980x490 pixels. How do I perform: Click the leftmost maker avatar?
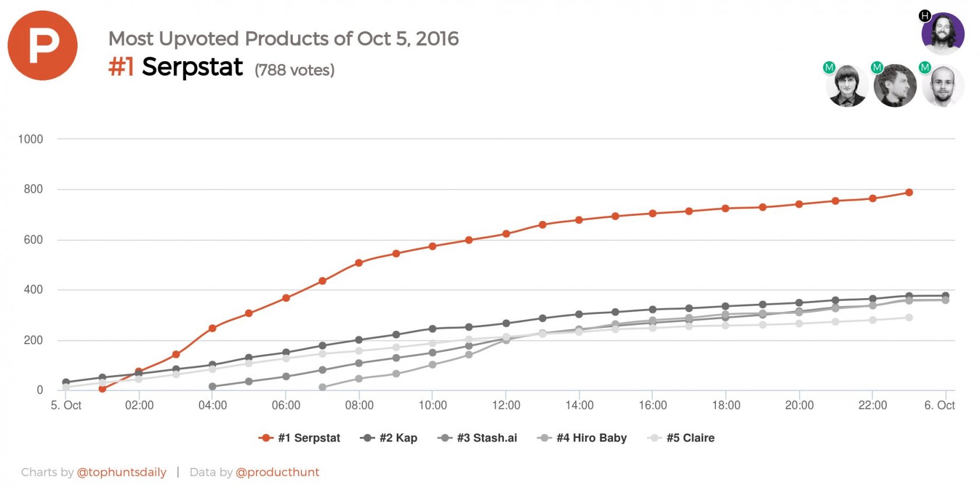pyautogui.click(x=847, y=86)
